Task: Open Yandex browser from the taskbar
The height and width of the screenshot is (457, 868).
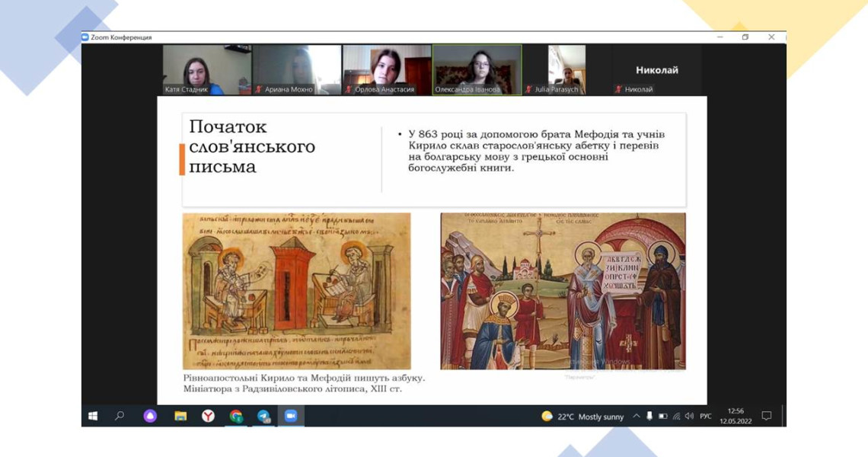Action: tap(208, 416)
